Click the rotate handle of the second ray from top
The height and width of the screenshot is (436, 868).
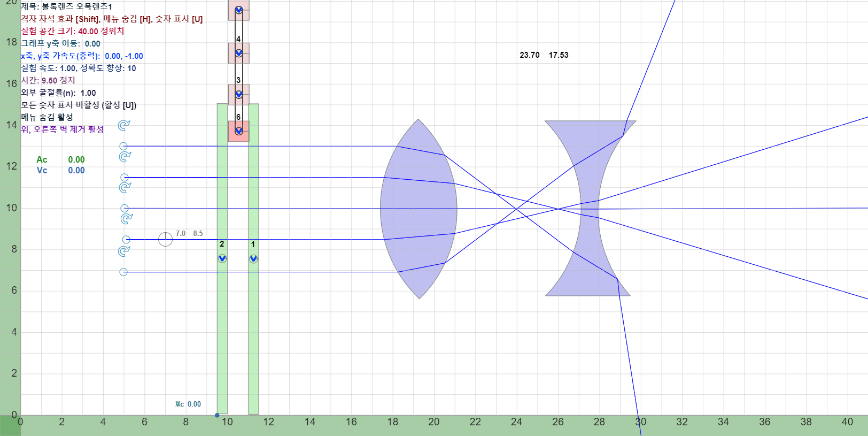(125, 157)
